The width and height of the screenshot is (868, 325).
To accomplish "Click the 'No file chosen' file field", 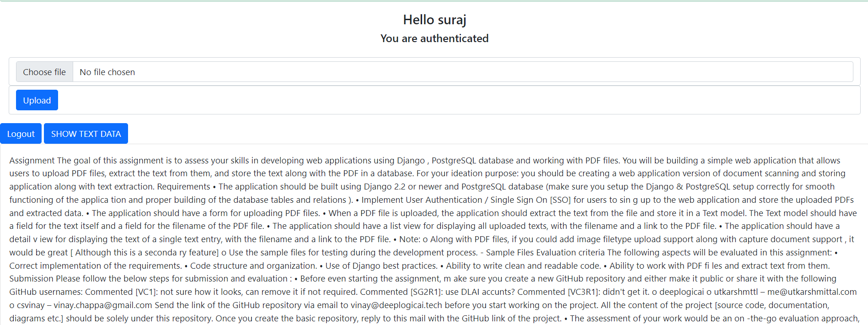I will 107,72.
